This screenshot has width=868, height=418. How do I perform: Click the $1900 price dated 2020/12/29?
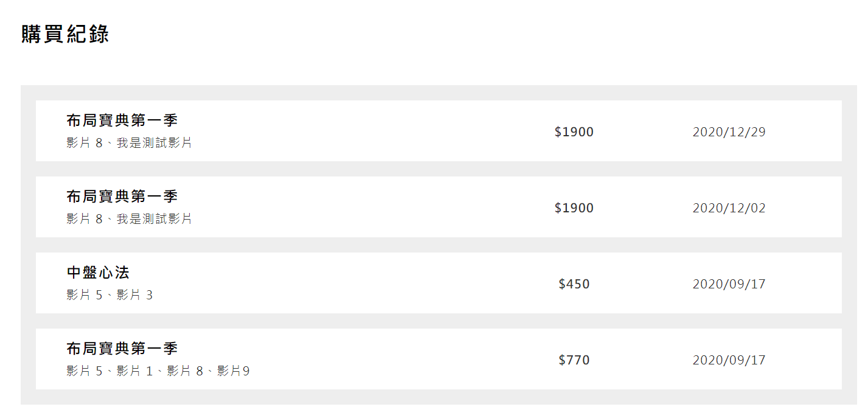coord(574,132)
